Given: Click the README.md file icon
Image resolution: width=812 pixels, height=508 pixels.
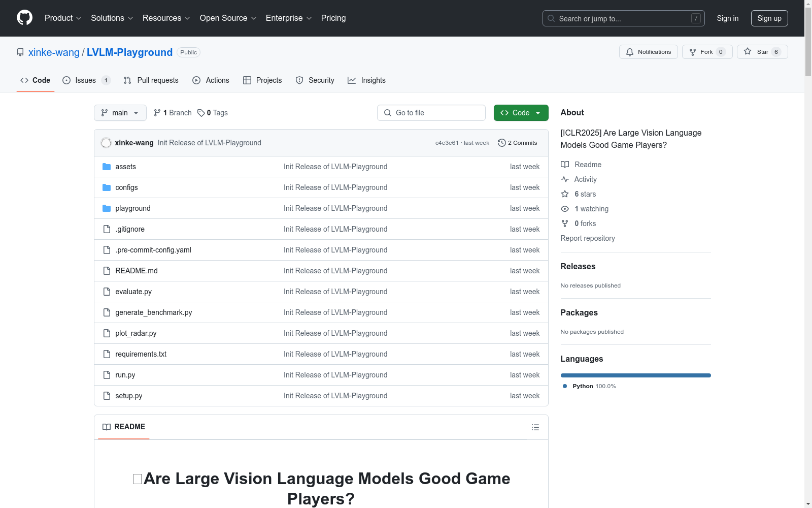Looking at the screenshot, I should (107, 271).
